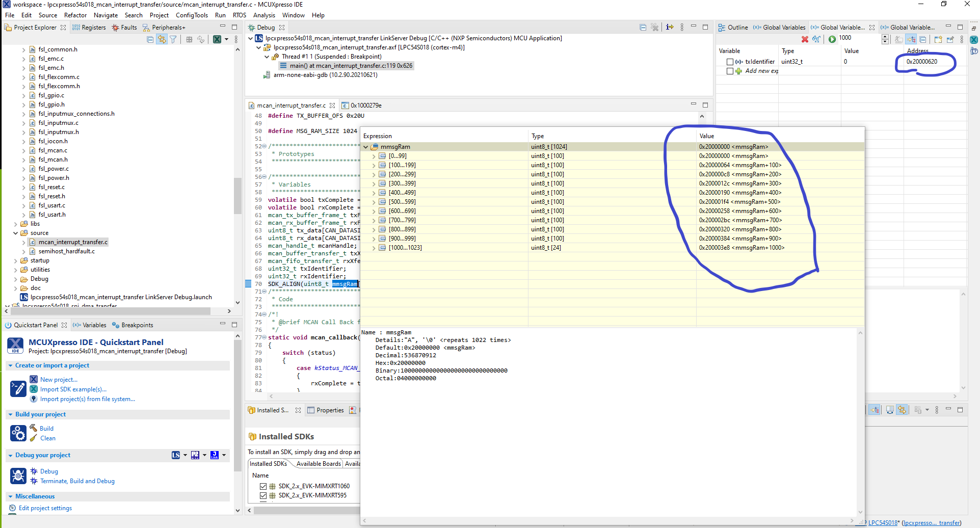Expand the startup folder

(15, 260)
